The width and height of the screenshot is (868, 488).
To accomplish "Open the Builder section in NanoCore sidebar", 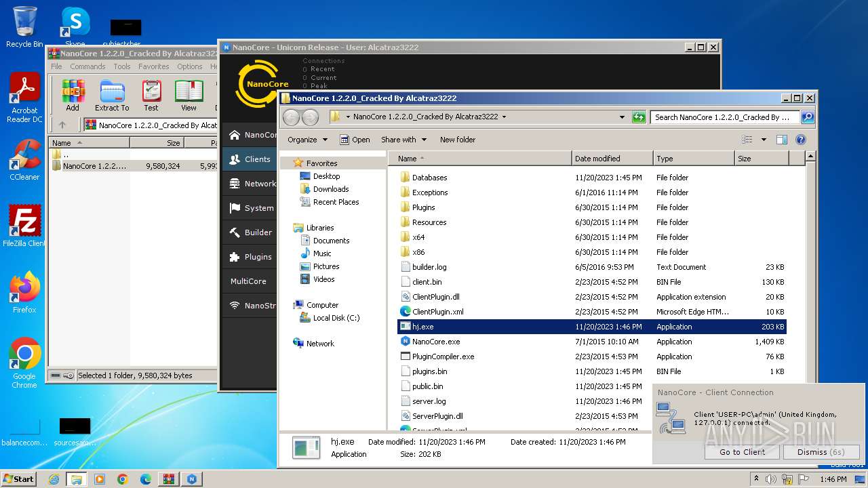I will pyautogui.click(x=250, y=232).
